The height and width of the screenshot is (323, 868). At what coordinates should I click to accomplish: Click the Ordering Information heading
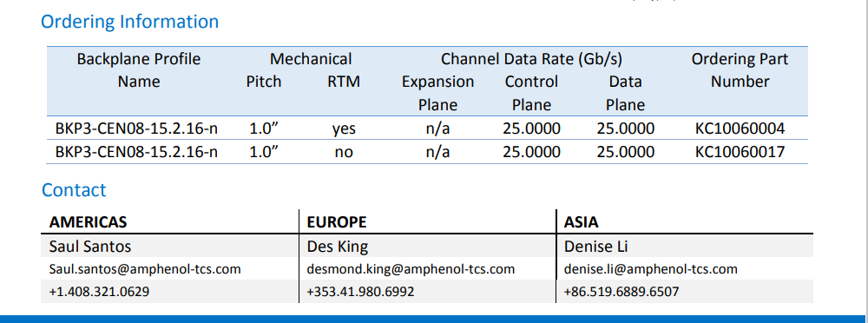(130, 23)
